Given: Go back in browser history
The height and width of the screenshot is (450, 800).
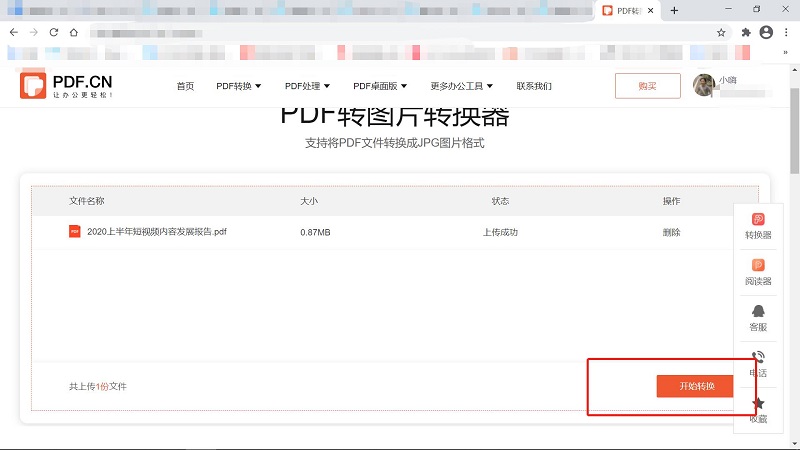Looking at the screenshot, I should [14, 32].
